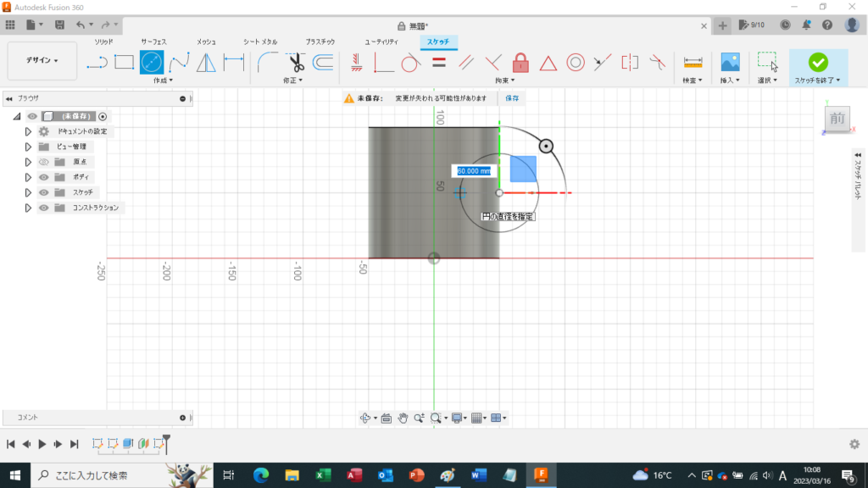Select the Line sketch tool
This screenshot has height=488, width=868.
point(97,63)
